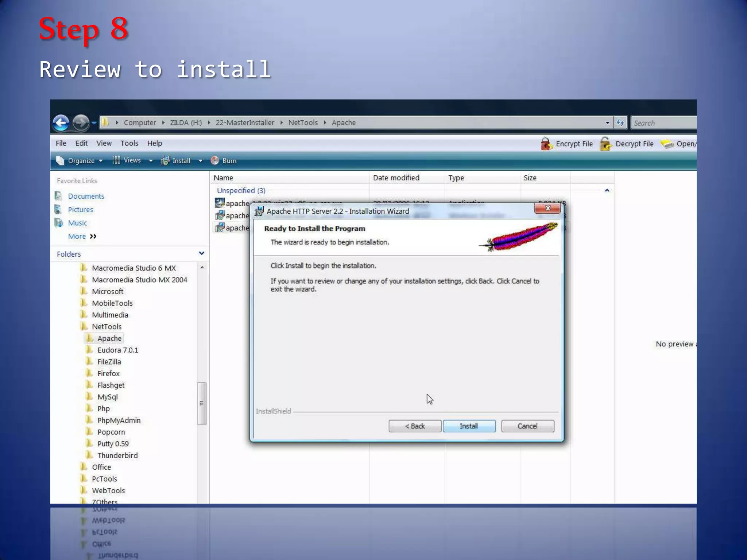Click the Decrypt File padlock icon
The height and width of the screenshot is (560, 747).
click(606, 144)
